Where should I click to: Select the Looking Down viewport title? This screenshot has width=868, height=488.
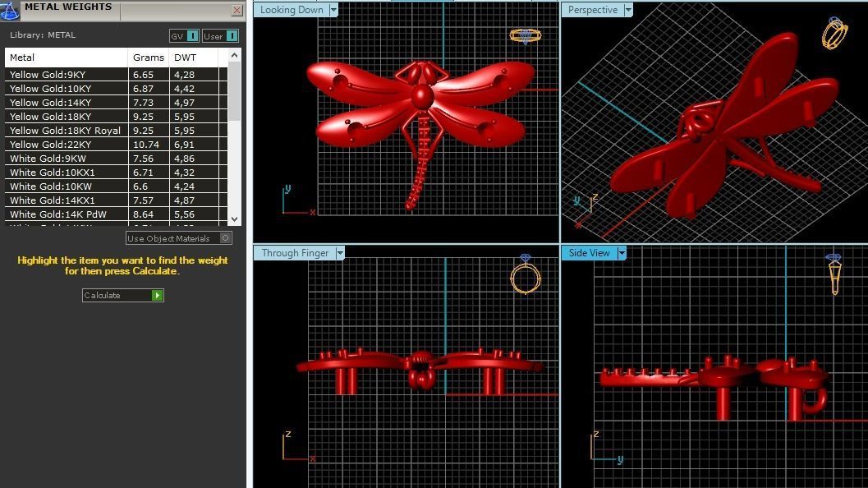292,10
